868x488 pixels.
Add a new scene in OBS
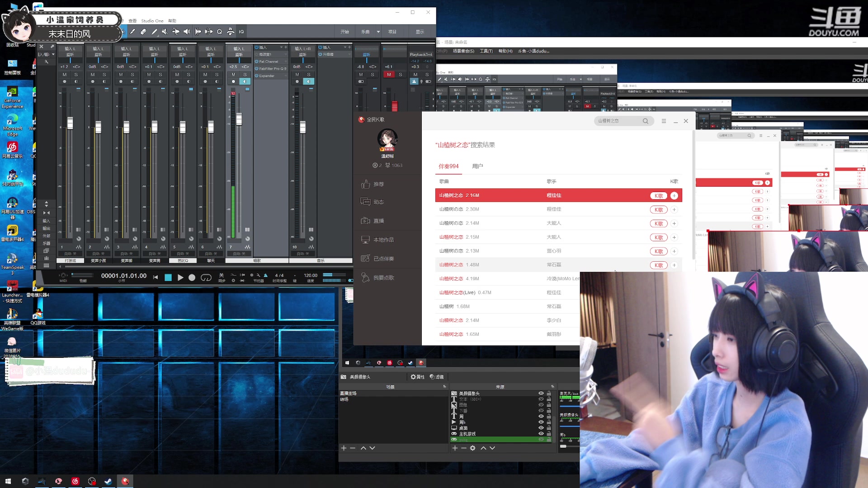[344, 448]
